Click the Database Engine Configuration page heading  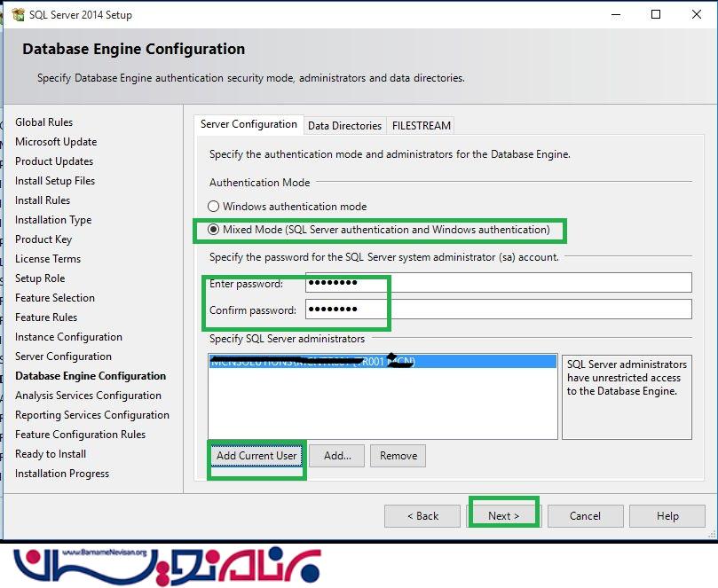[134, 49]
